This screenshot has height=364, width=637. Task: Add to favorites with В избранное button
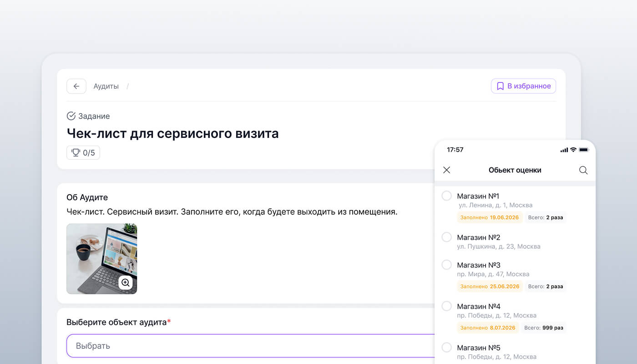(x=523, y=86)
